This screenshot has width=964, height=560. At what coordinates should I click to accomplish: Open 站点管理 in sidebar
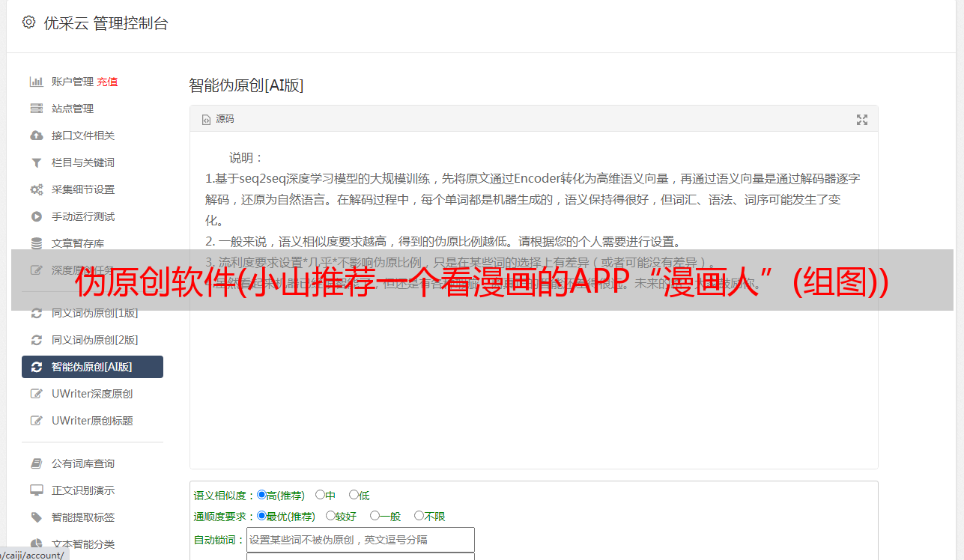pos(73,109)
